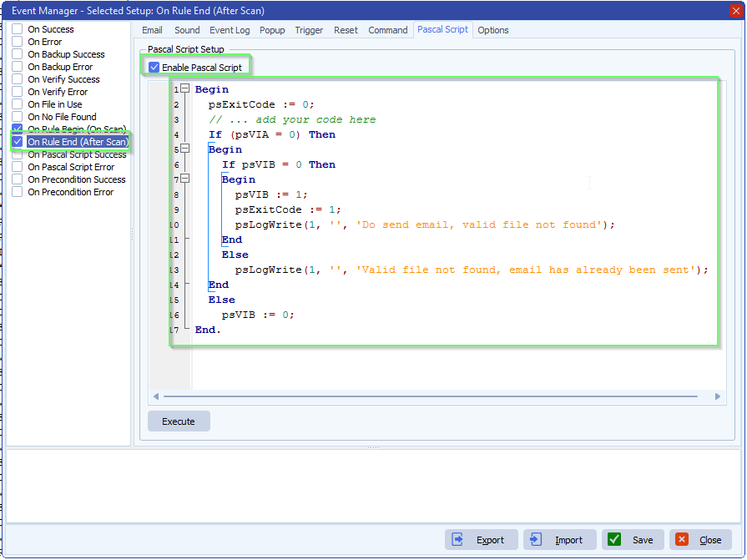Viewport: 747px width, 560px height.
Task: Run the script with Execute button
Action: pyautogui.click(x=179, y=421)
